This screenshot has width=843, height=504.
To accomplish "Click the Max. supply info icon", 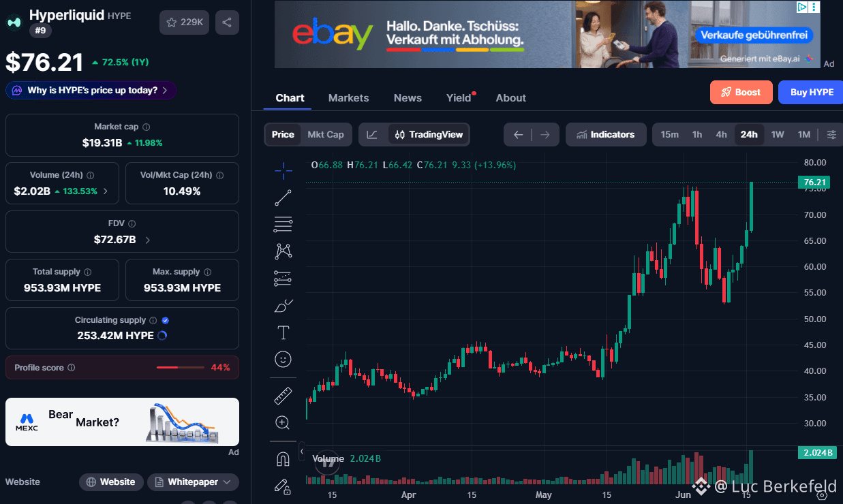I will (x=207, y=272).
